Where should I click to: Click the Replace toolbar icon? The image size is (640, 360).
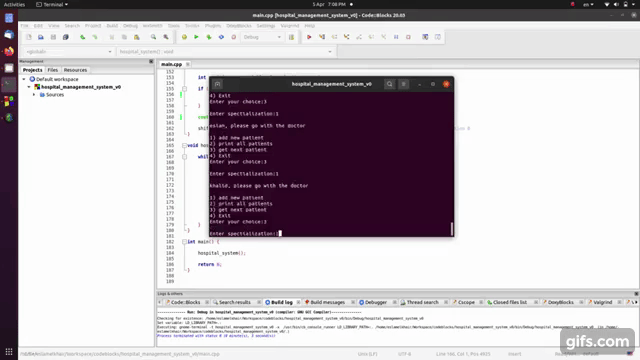[166, 37]
